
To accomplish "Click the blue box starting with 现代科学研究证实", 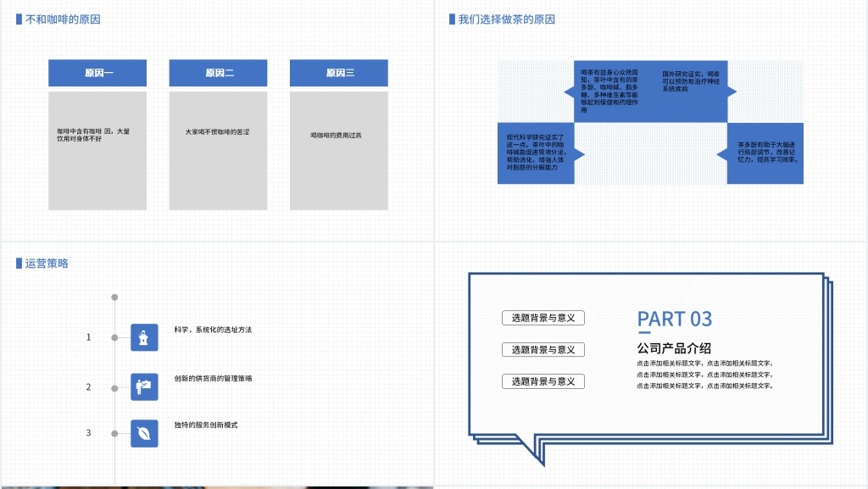I will point(537,153).
